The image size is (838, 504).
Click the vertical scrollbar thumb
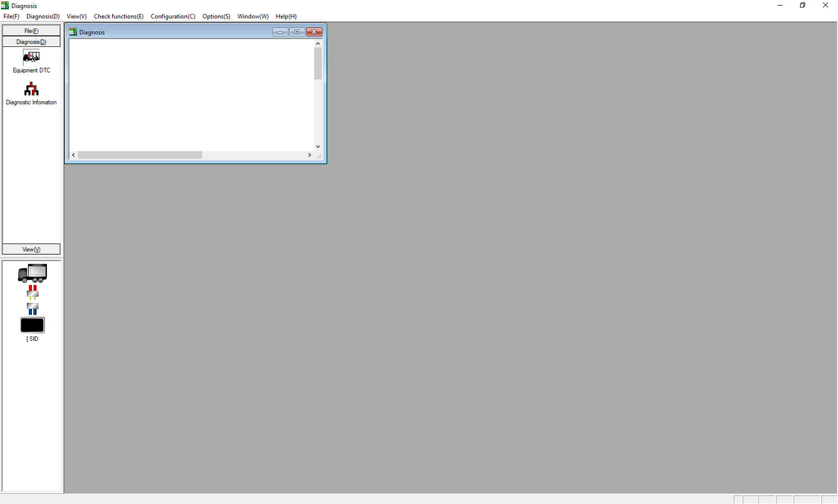tap(318, 64)
